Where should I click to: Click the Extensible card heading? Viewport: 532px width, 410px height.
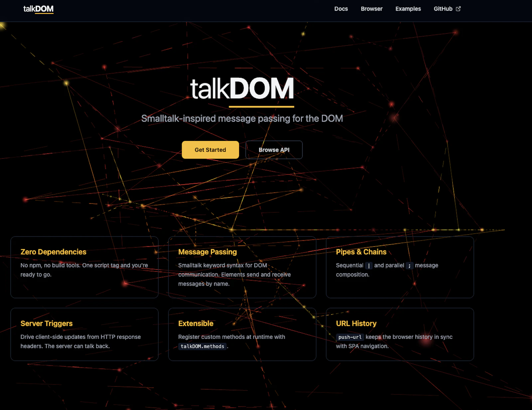196,323
